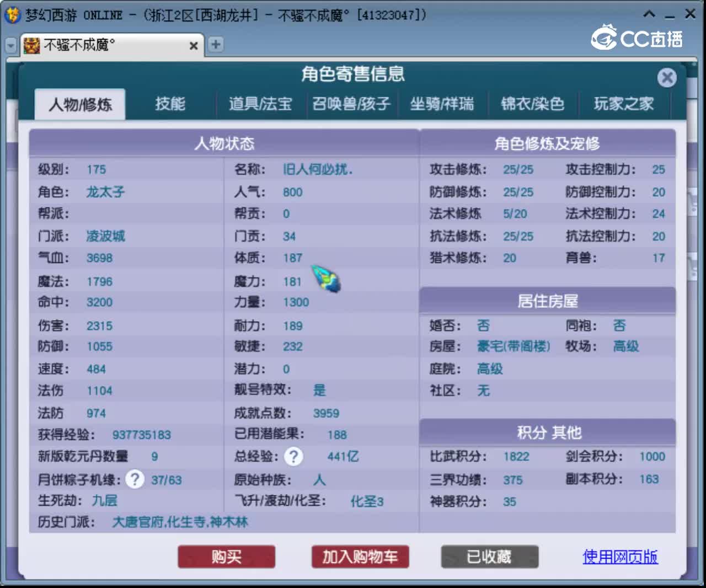Screen dimensions: 706x588
Task: Click the 比武积分 value 1822
Action: click(516, 457)
